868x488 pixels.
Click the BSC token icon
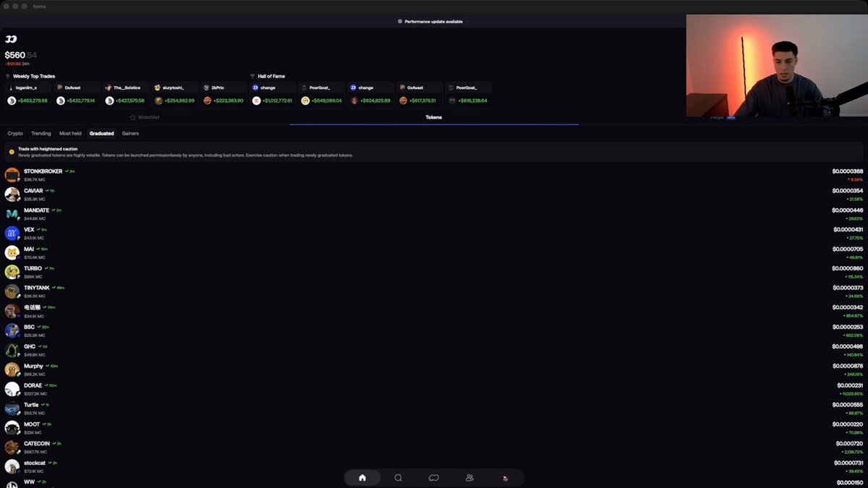coord(12,330)
